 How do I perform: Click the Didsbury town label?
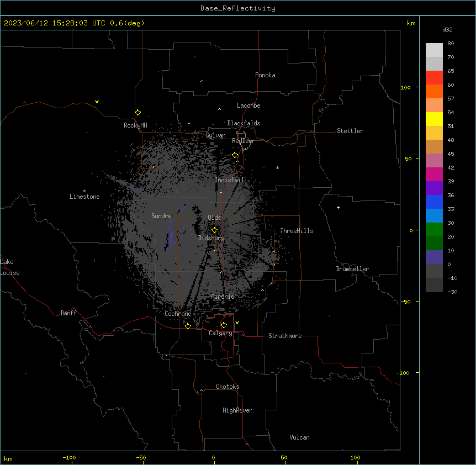click(x=211, y=238)
